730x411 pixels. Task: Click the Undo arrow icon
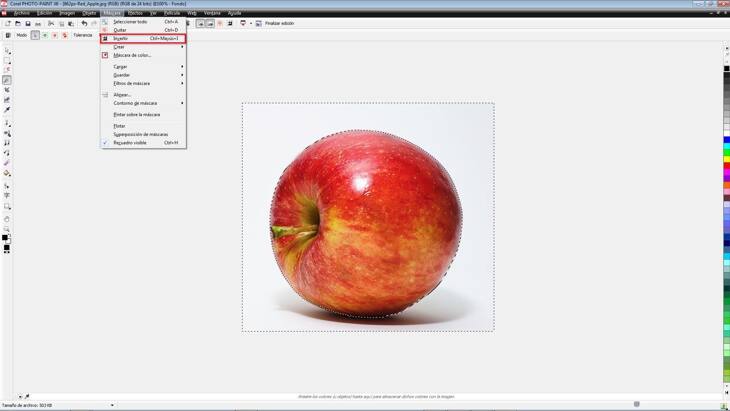84,23
